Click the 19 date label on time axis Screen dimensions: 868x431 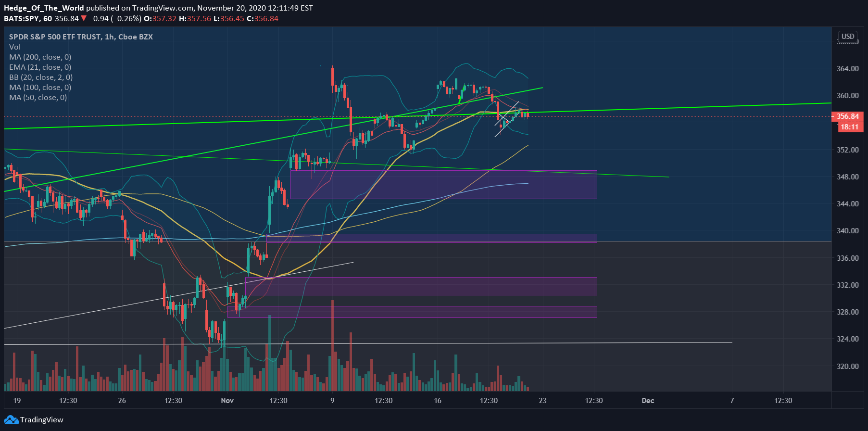click(x=17, y=400)
